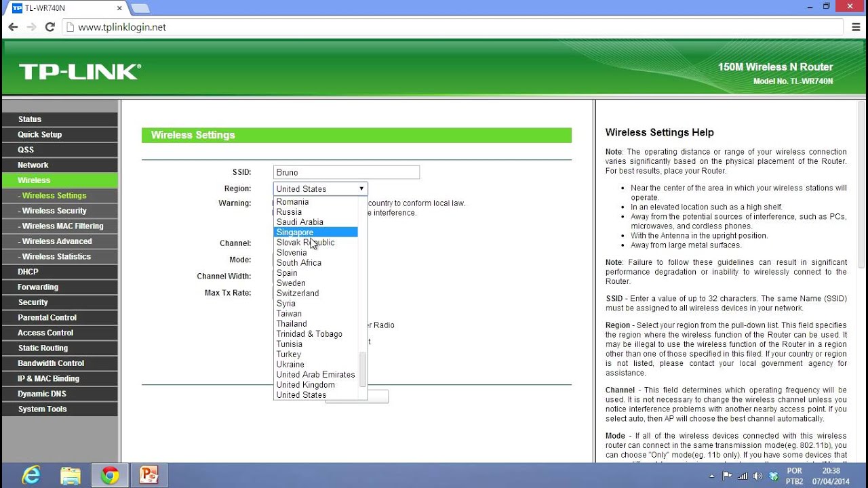This screenshot has width=868, height=488.
Task: Open the QSS menu
Action: tap(60, 150)
